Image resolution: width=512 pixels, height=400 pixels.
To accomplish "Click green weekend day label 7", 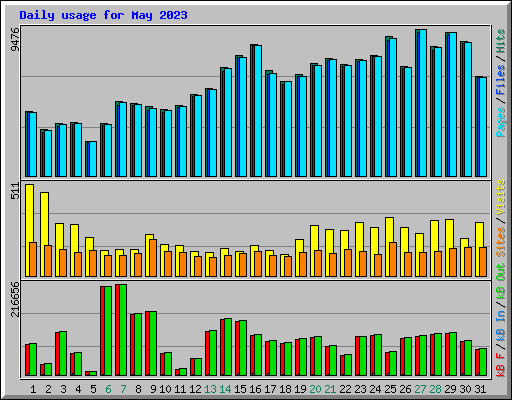I will point(123,389).
